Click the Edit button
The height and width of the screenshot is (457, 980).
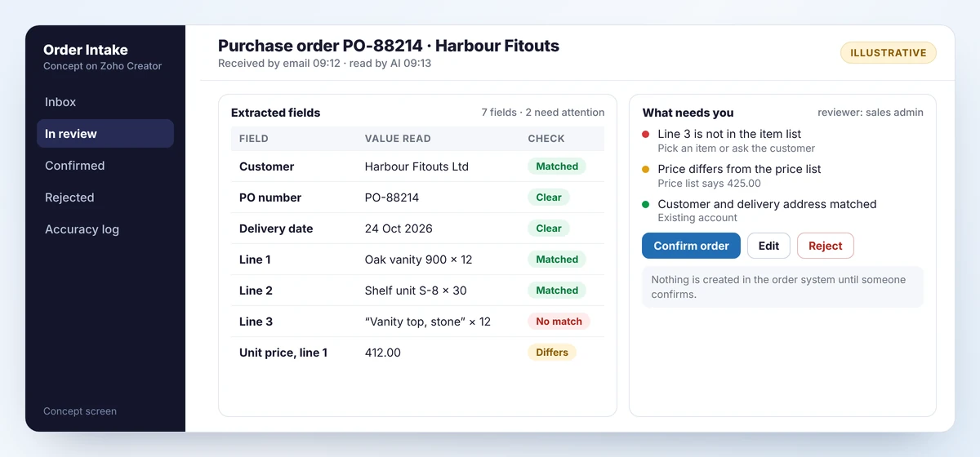pos(768,246)
